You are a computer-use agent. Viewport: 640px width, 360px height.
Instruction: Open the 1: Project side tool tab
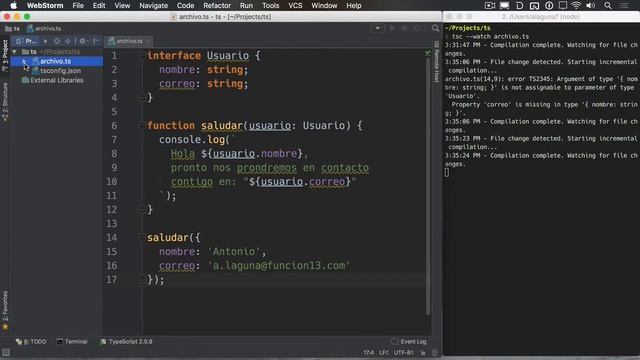[5, 56]
